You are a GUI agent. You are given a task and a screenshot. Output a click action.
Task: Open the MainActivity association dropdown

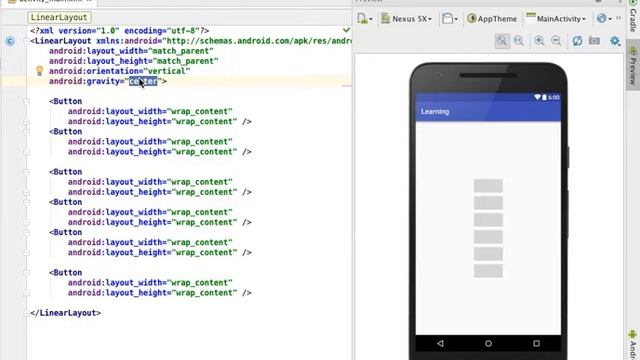[556, 19]
